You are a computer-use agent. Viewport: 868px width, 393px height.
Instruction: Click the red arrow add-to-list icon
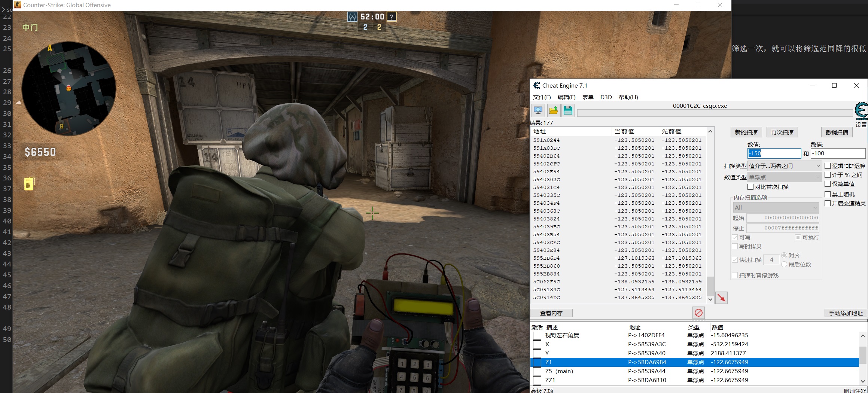tap(721, 298)
